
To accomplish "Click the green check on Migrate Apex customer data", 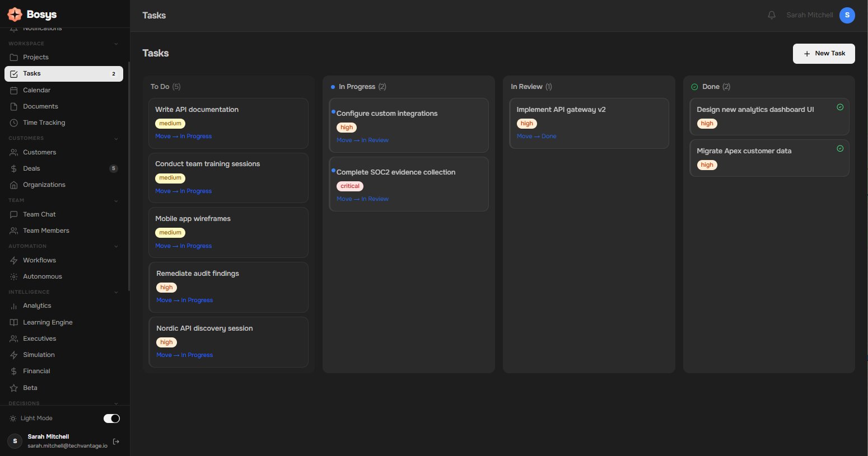I will pyautogui.click(x=840, y=149).
